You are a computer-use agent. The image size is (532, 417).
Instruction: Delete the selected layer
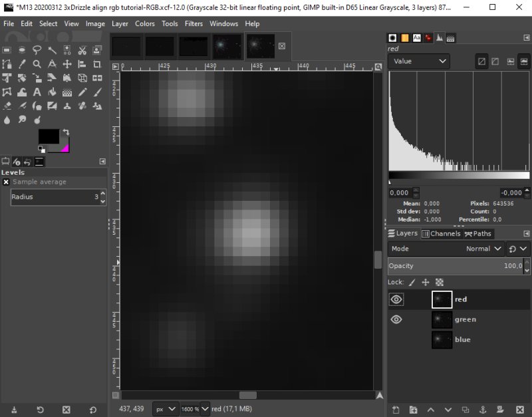pyautogui.click(x=519, y=410)
